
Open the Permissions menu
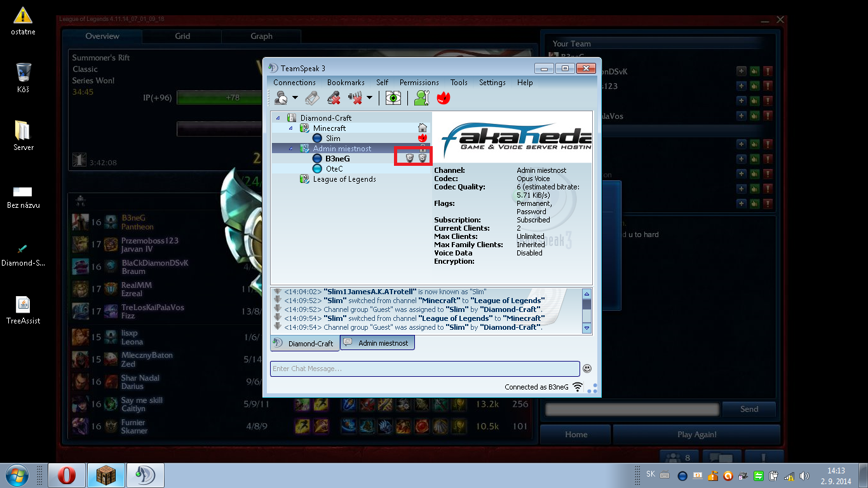click(x=419, y=83)
